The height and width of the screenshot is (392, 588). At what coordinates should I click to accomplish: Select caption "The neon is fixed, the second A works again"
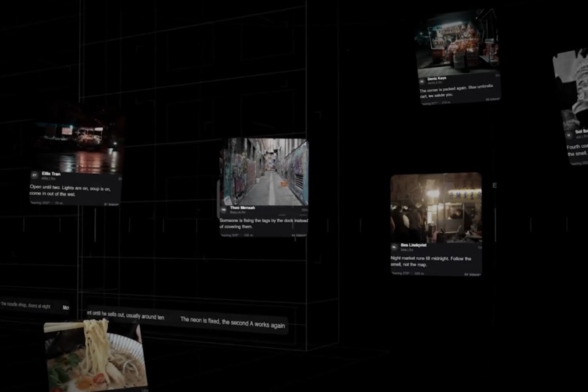click(x=233, y=322)
